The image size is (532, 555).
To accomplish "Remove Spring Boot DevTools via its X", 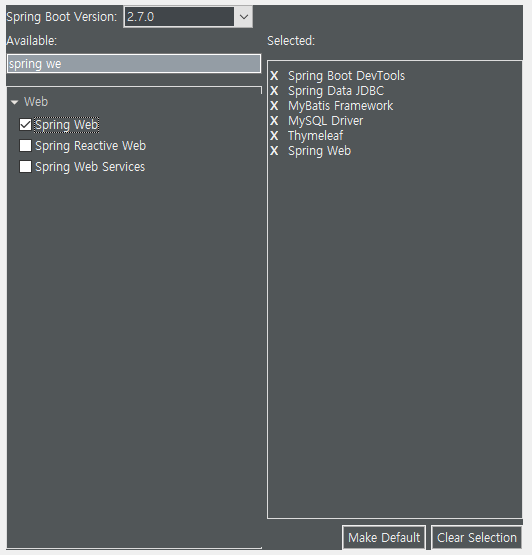I will pos(274,76).
